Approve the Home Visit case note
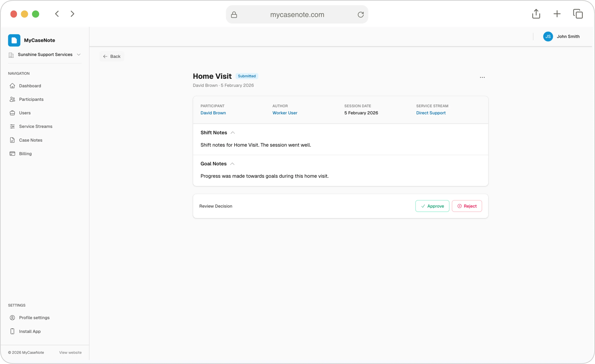595x364 pixels. (x=432, y=206)
